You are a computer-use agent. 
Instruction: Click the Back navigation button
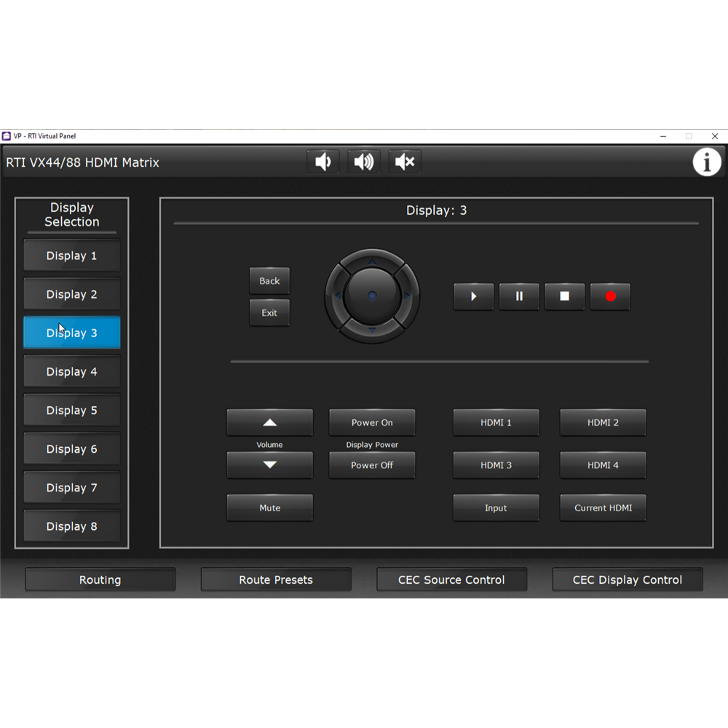click(x=269, y=281)
